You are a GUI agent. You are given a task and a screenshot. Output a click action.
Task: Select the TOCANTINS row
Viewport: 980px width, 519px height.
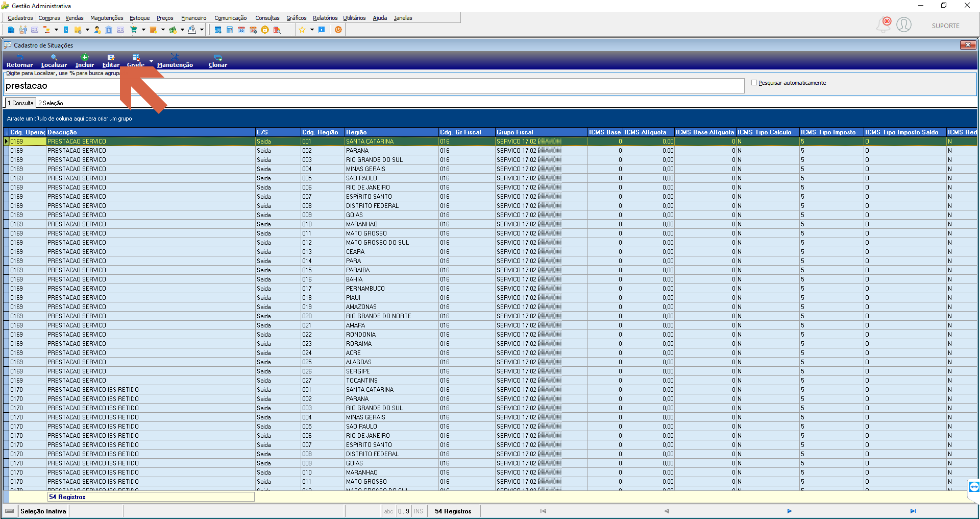point(490,381)
